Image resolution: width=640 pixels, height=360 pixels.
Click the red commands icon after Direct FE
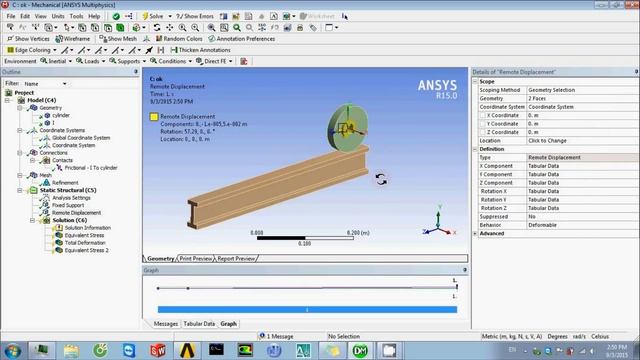tap(244, 61)
